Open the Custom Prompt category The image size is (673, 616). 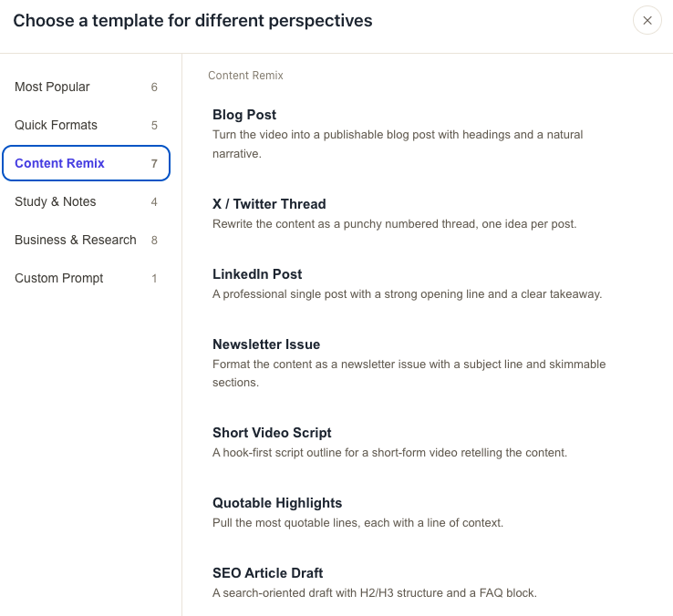[x=86, y=278]
